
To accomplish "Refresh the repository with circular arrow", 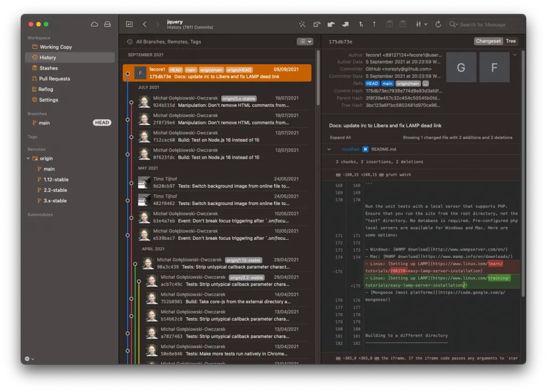I will (438, 24).
